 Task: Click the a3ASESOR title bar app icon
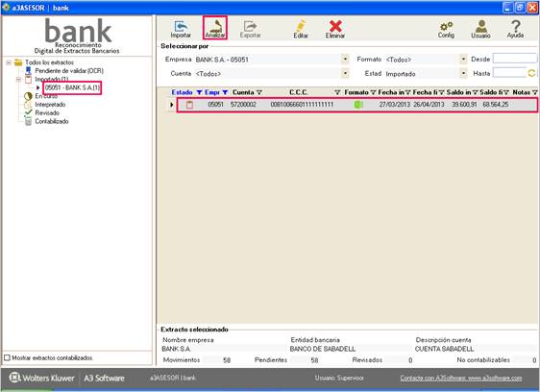click(x=6, y=8)
